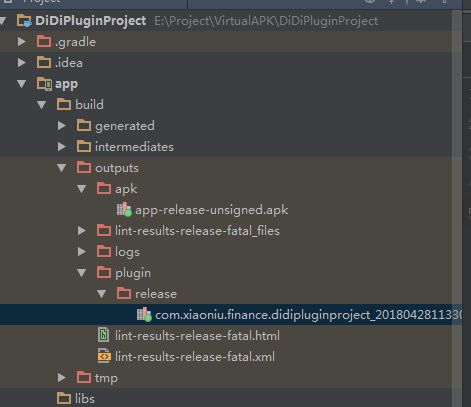Viewport: 471px width, 407px height.
Task: Click the lint-results-release-fatal.xml file icon
Action: [x=104, y=356]
